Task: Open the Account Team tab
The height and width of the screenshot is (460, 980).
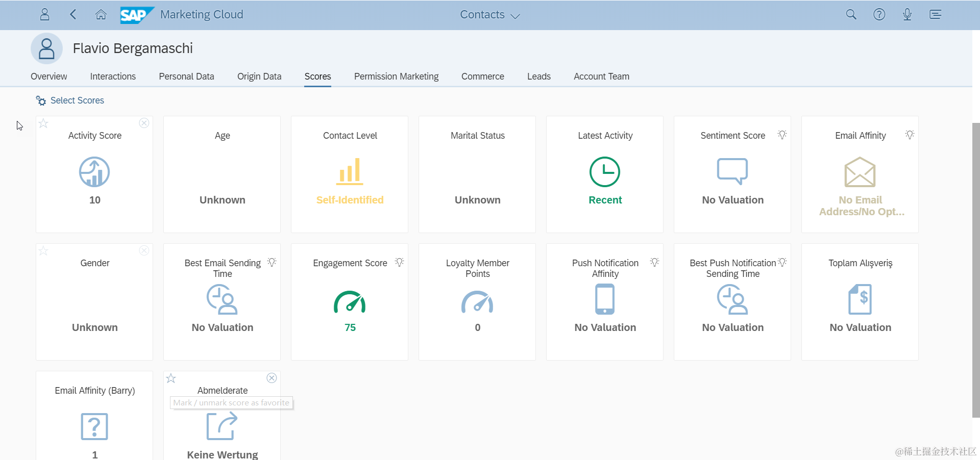Action: click(601, 76)
